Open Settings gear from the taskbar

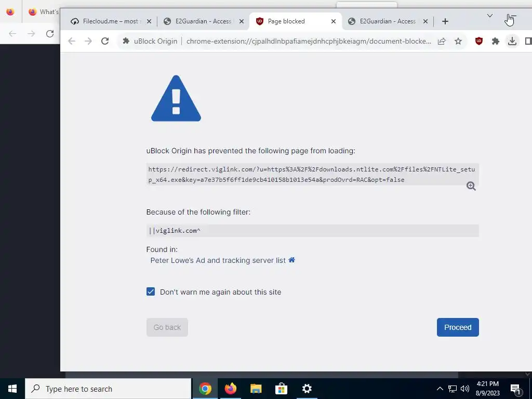307,389
